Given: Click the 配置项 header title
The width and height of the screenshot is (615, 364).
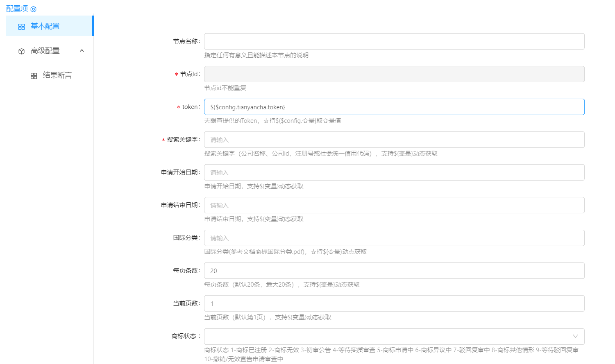Looking at the screenshot, I should click(x=17, y=9).
